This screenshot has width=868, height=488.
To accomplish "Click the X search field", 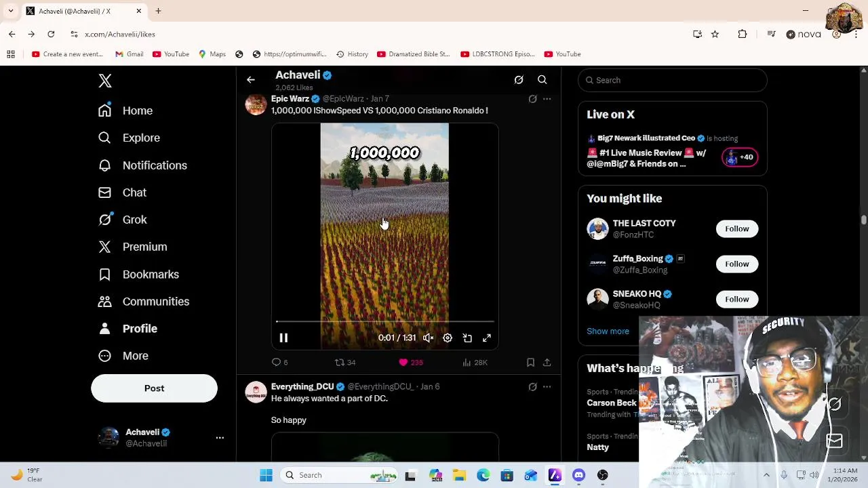I will point(673,80).
